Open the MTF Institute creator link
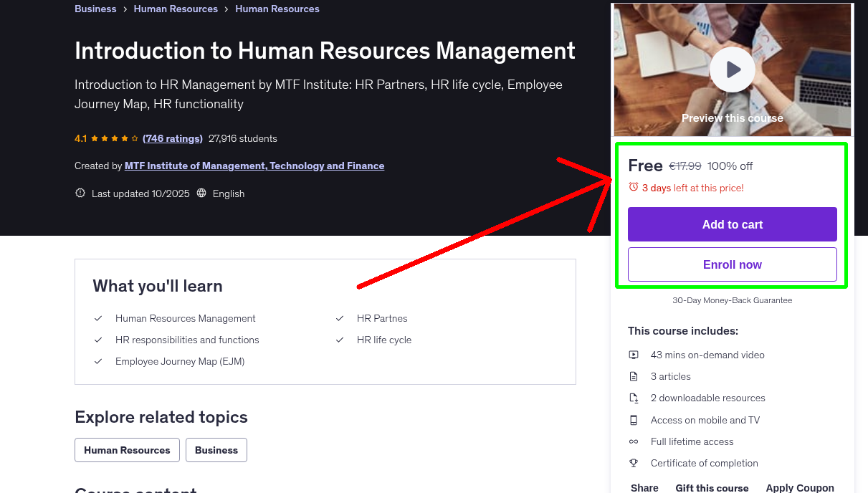Viewport: 868px width, 493px height. click(254, 166)
